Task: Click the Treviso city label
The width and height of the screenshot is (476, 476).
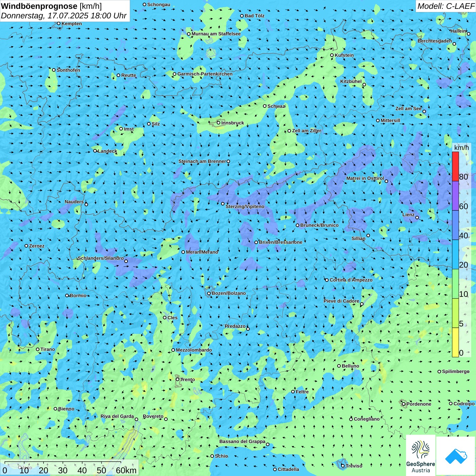Action: (x=354, y=466)
